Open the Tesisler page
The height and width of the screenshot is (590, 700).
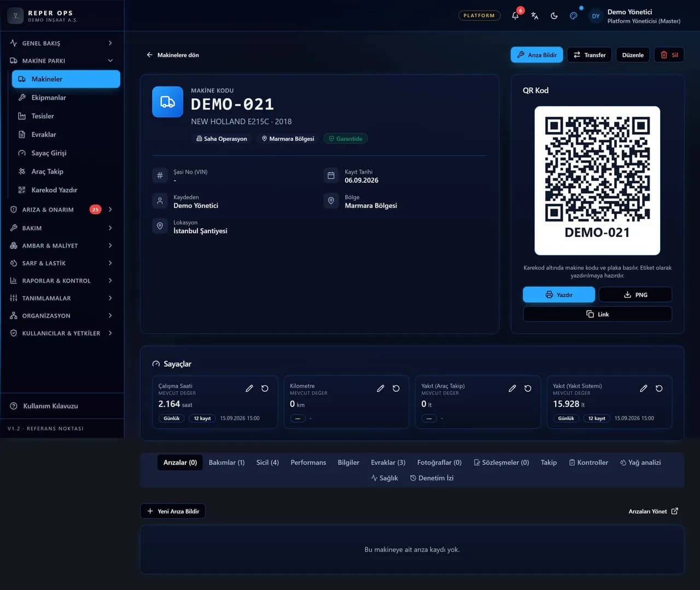coord(66,116)
